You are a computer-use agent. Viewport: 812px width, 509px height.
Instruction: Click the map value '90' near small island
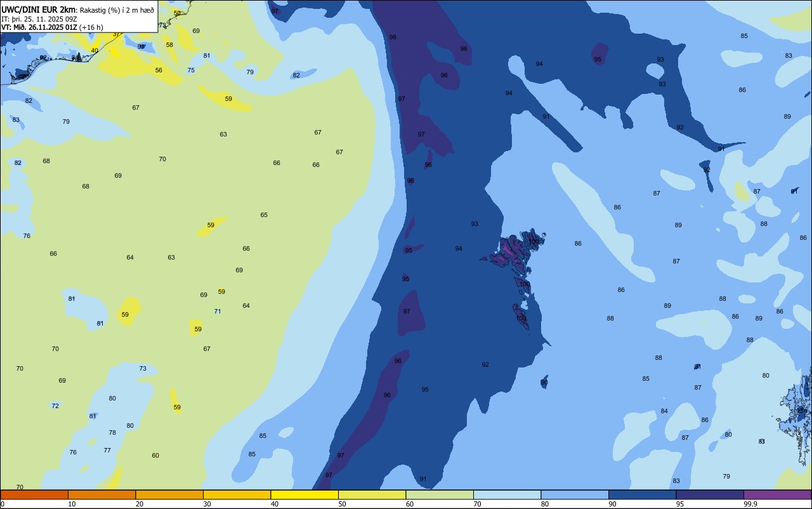(544, 383)
